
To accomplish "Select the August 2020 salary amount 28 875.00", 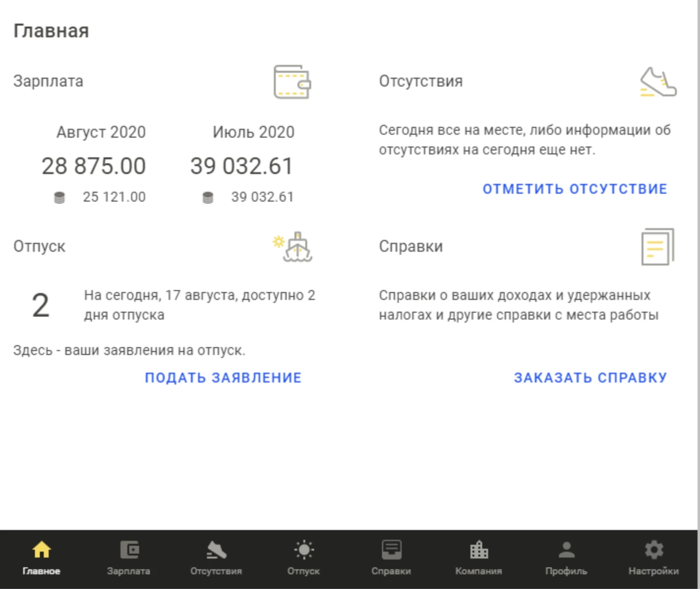I will coord(93,166).
